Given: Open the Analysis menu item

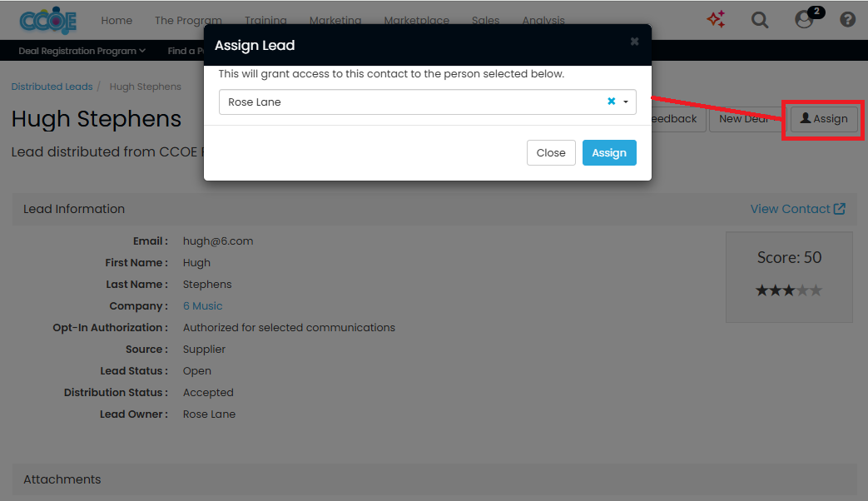Looking at the screenshot, I should pos(543,20).
